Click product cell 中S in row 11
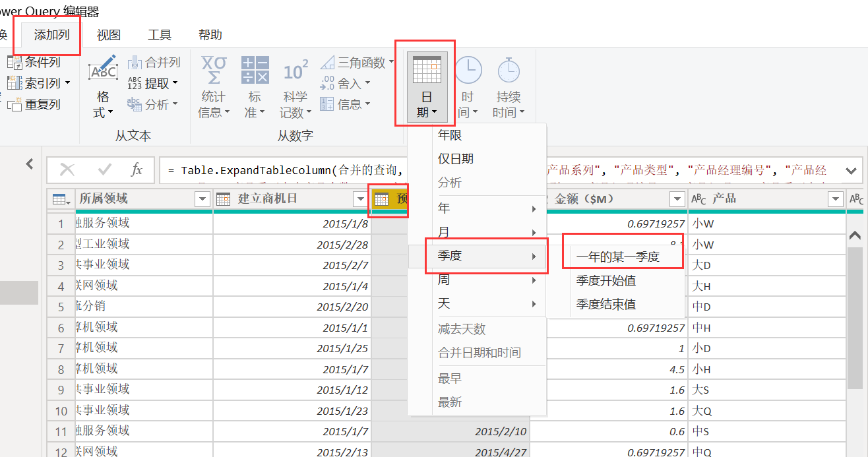The image size is (868, 457). click(766, 432)
